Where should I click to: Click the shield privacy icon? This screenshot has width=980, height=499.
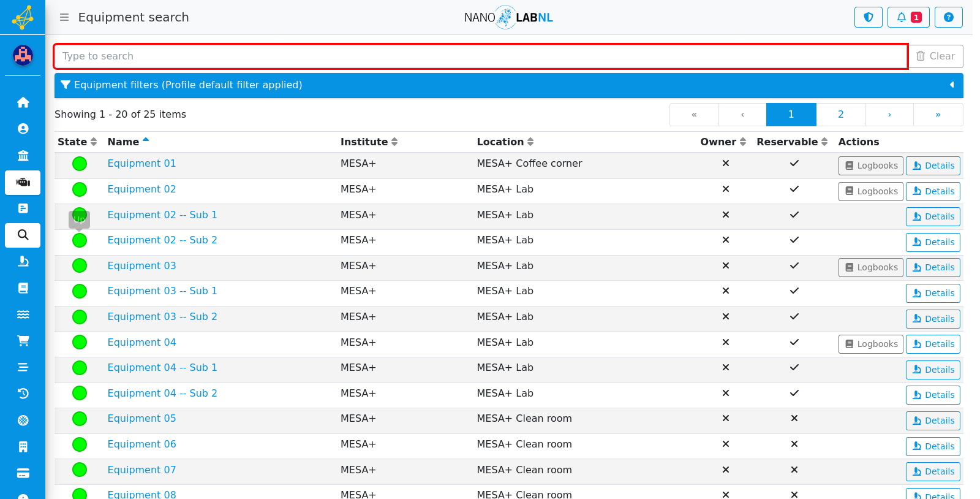(x=868, y=17)
